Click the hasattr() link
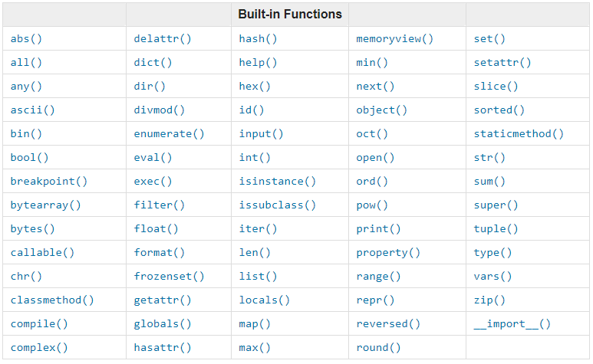Image resolution: width=593 pixels, height=364 pixels. pyautogui.click(x=163, y=348)
